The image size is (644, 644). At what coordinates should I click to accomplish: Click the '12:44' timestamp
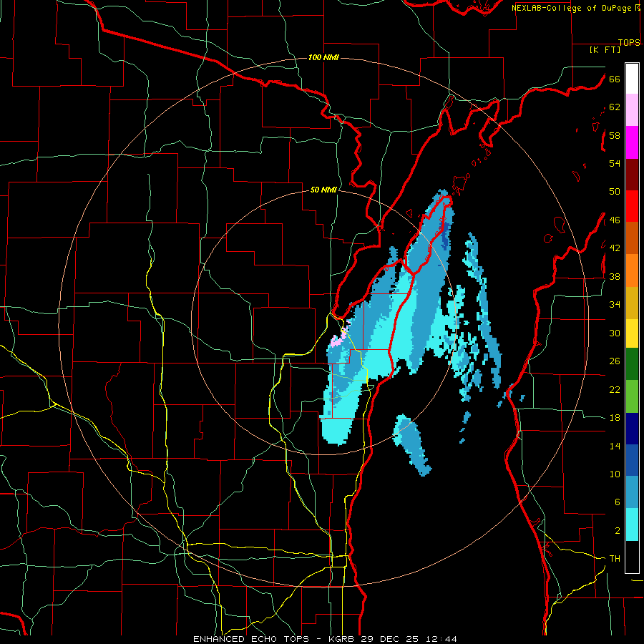[x=440, y=639]
